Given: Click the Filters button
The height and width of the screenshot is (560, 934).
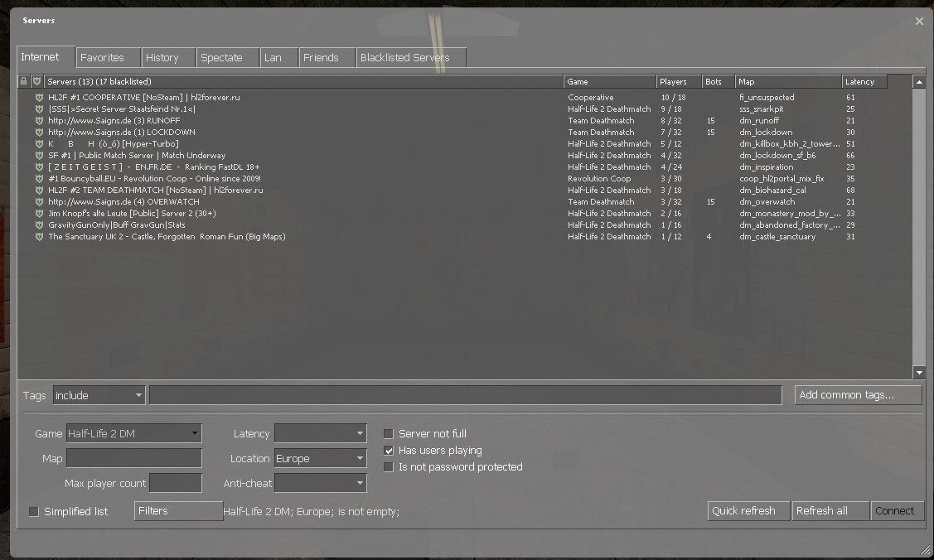Looking at the screenshot, I should pyautogui.click(x=178, y=511).
